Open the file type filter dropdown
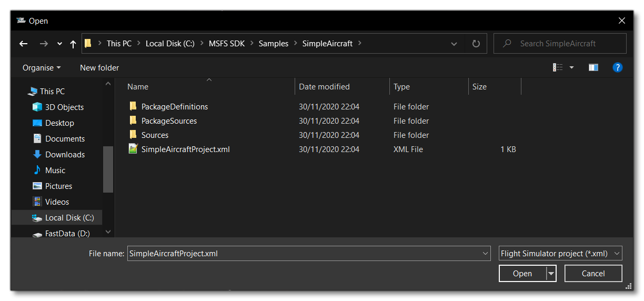The width and height of the screenshot is (644, 301). coord(560,254)
